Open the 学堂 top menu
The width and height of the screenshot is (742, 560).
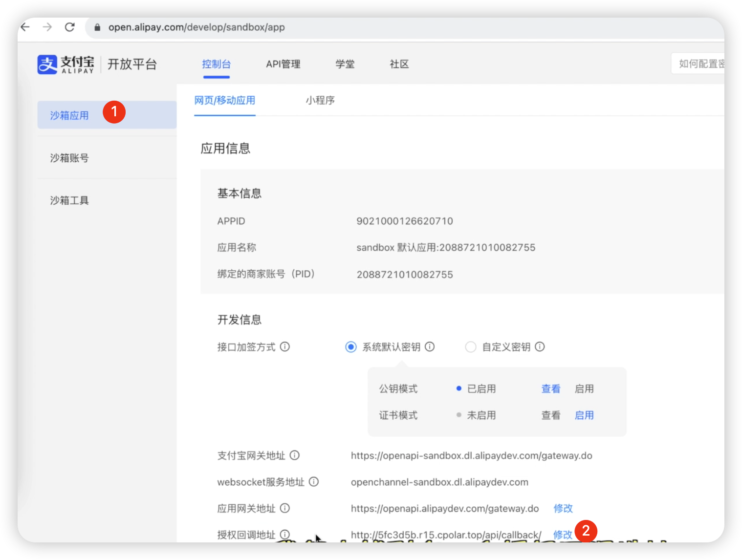(x=345, y=64)
